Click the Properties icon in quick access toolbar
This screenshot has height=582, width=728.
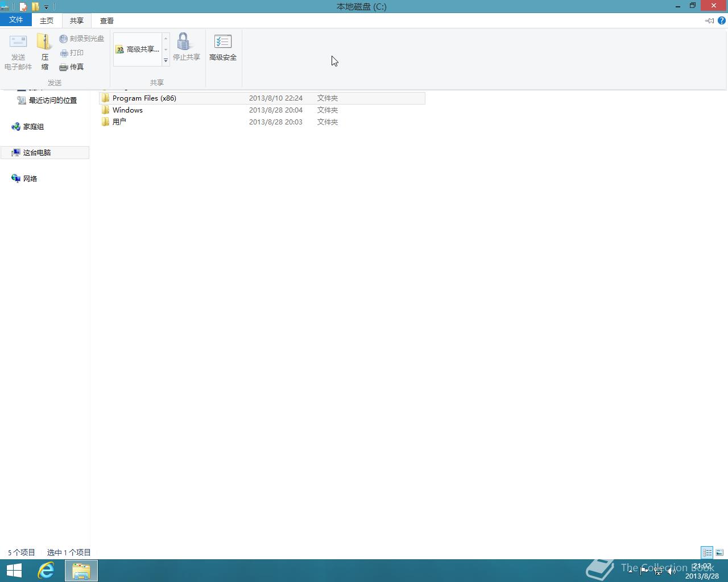click(x=23, y=7)
